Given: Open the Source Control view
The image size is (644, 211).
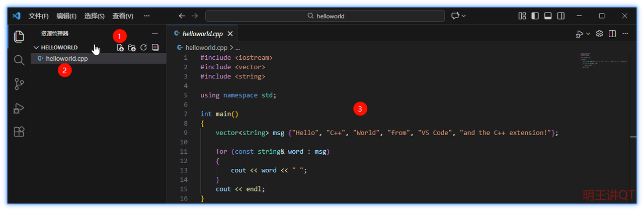Looking at the screenshot, I should 19,84.
